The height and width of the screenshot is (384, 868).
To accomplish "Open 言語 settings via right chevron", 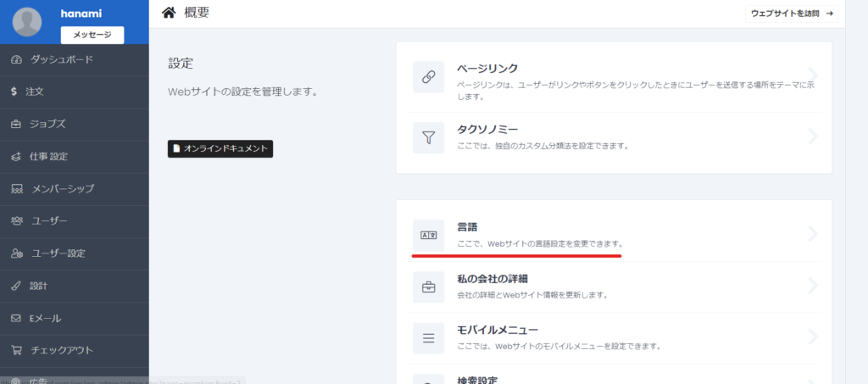I will click(812, 234).
